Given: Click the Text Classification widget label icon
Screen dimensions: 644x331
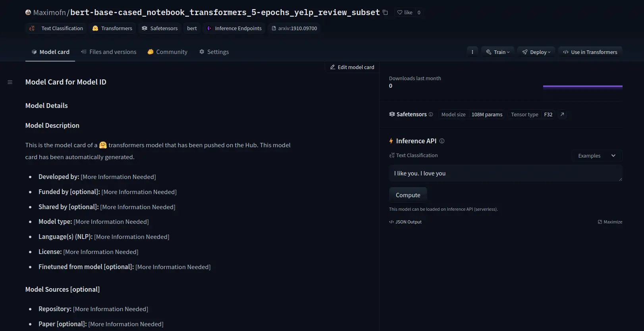Looking at the screenshot, I should click(x=392, y=156).
